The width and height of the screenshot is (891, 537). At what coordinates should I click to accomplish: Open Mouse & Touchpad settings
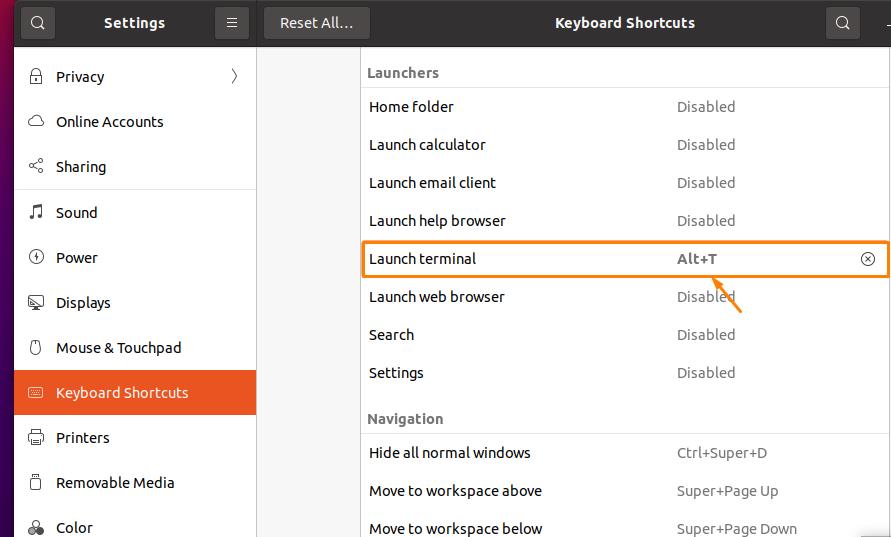point(118,348)
